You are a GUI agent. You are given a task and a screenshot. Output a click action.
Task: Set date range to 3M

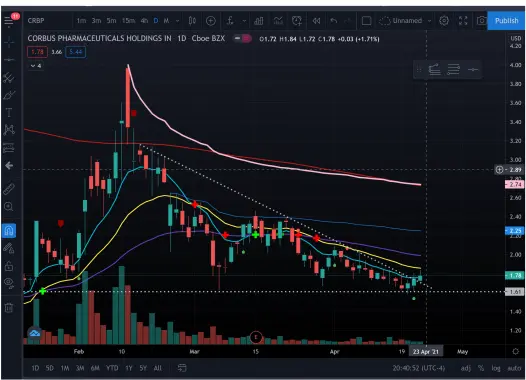tap(80, 368)
